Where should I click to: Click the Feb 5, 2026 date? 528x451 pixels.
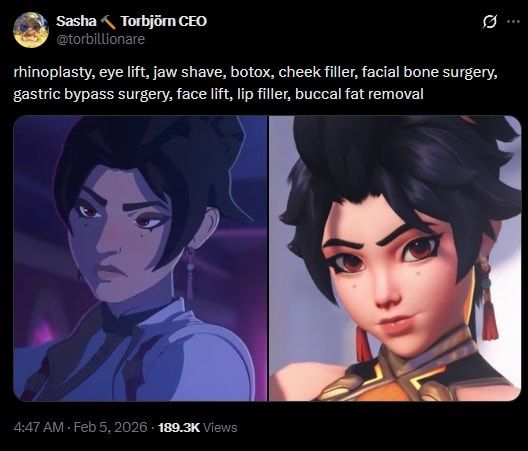[x=110, y=427]
